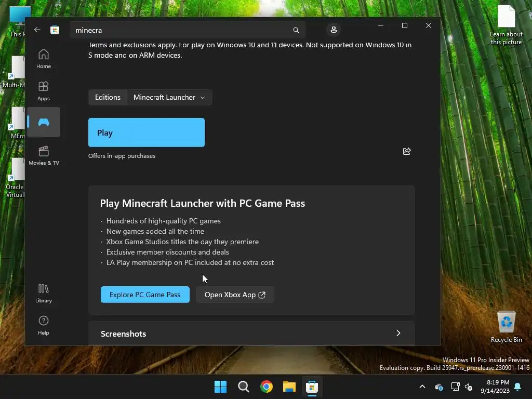Click 'Play Minecraft Launcher with PC Game Pass' heading
This screenshot has height=399, width=532.
pos(203,203)
